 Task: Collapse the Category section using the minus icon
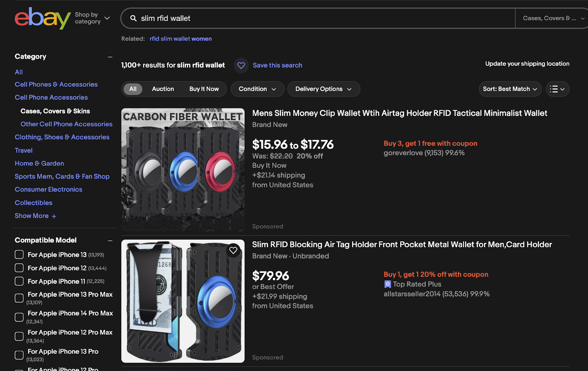pyautogui.click(x=110, y=57)
